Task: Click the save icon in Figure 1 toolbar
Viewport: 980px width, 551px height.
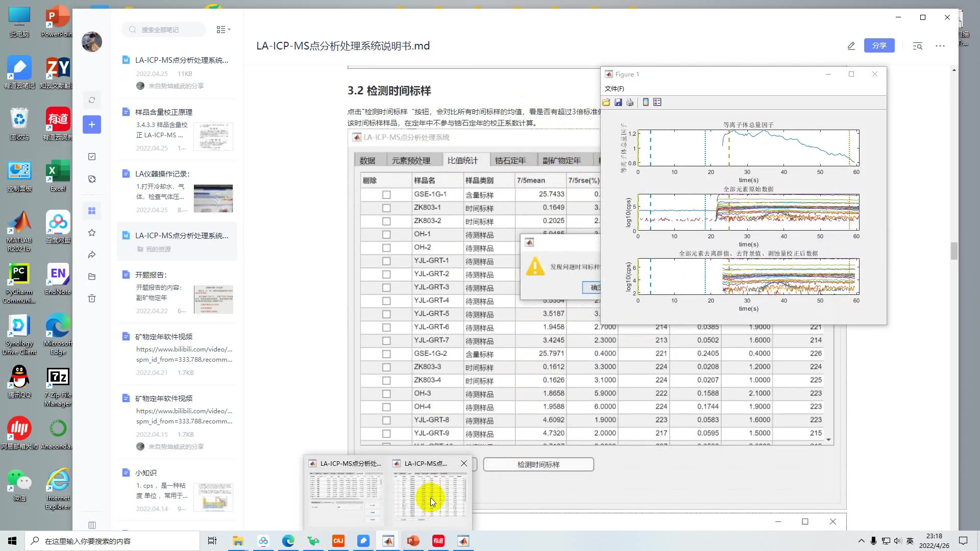Action: (x=618, y=103)
